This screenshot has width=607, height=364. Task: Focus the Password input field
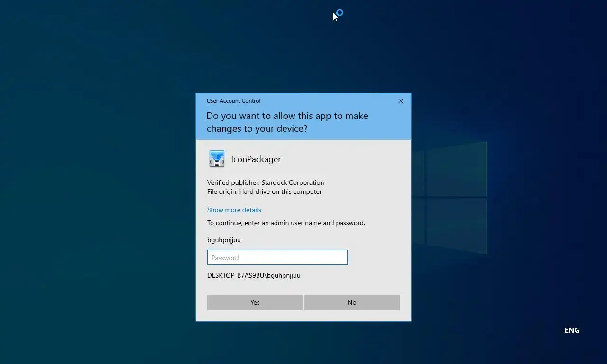[277, 257]
